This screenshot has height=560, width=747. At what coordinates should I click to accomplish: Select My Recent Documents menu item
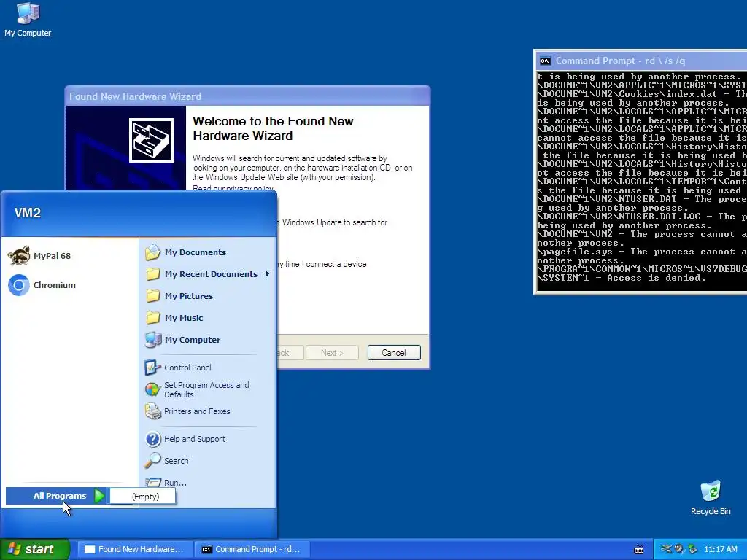click(x=208, y=274)
